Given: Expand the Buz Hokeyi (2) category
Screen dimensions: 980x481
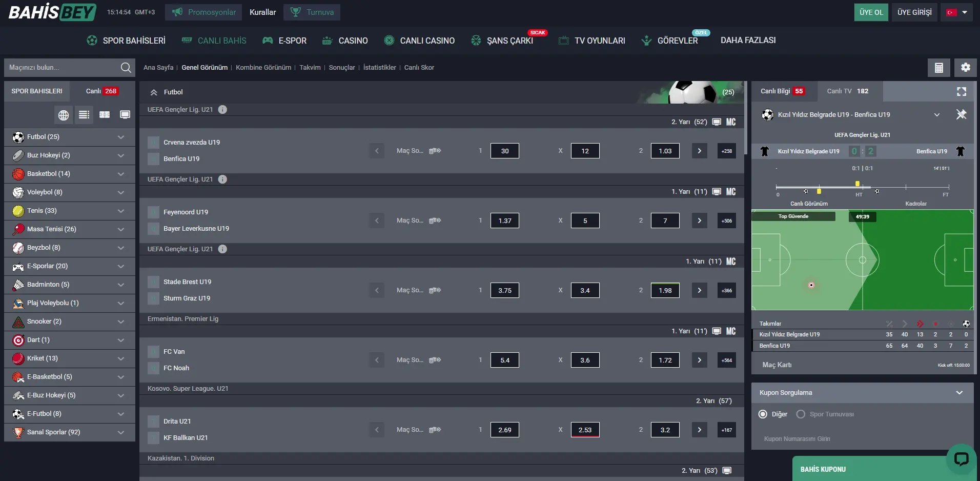Looking at the screenshot, I should tap(70, 155).
